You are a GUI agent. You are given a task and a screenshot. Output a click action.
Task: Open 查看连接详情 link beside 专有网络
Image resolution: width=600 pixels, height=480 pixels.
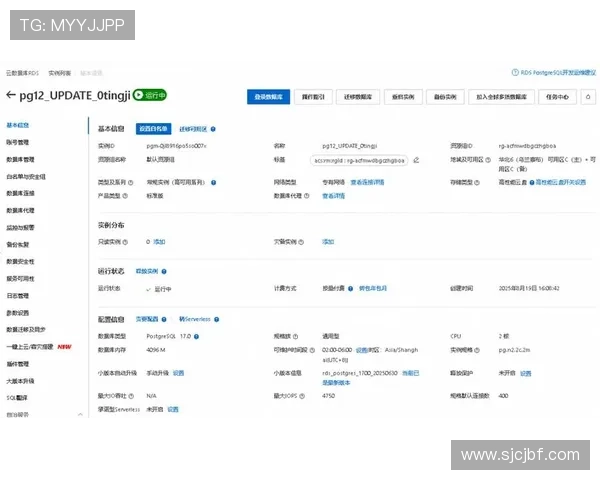click(367, 182)
